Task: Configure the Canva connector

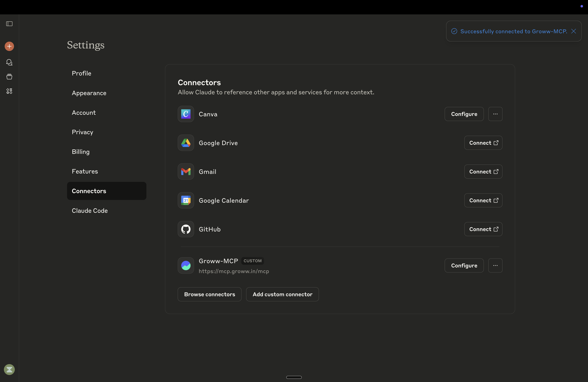Action: [x=464, y=114]
